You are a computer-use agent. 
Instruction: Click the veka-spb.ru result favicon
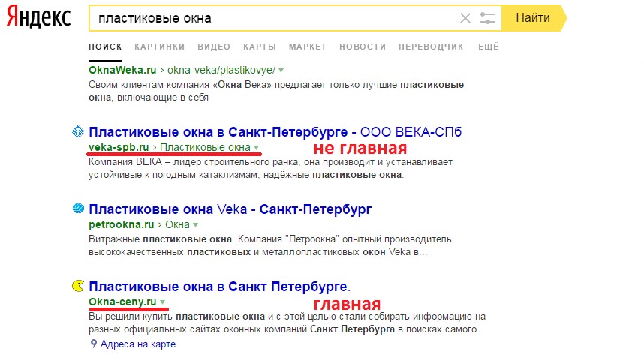77,131
